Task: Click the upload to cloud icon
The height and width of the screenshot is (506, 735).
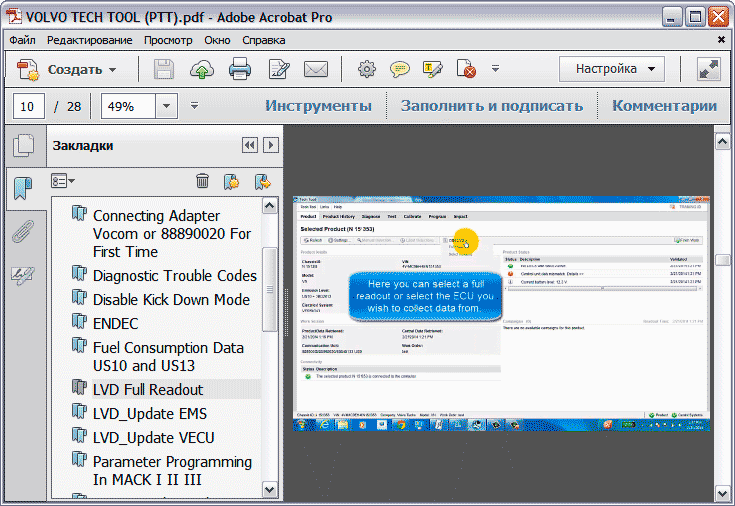Action: (202, 69)
